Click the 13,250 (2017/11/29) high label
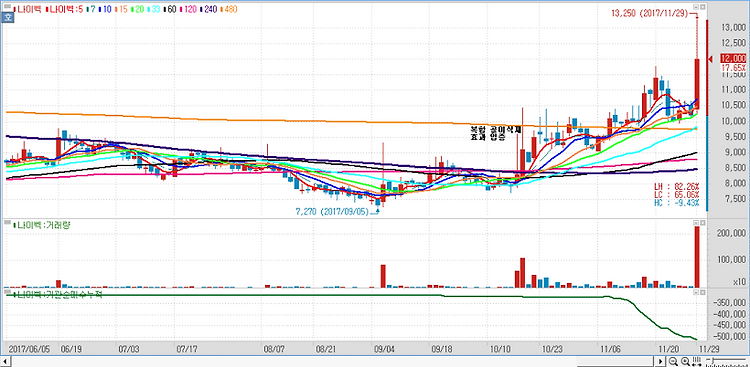The width and height of the screenshot is (750, 367). [649, 13]
